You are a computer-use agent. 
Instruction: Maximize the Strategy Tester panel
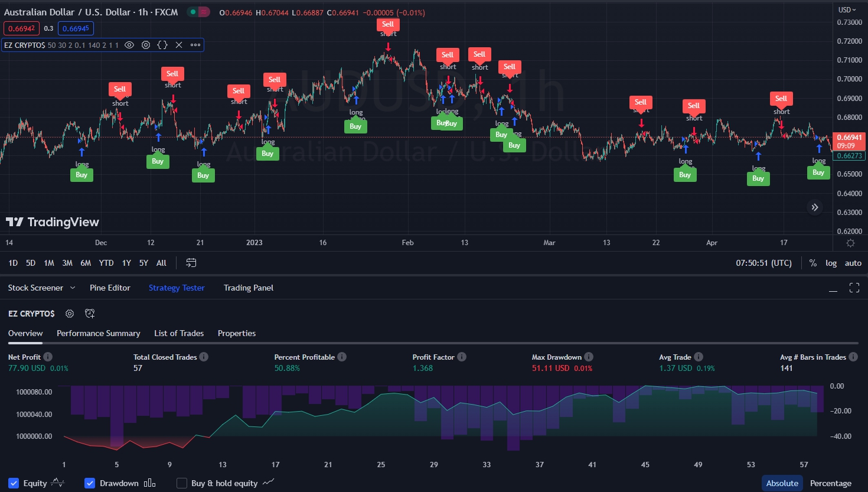coord(854,288)
